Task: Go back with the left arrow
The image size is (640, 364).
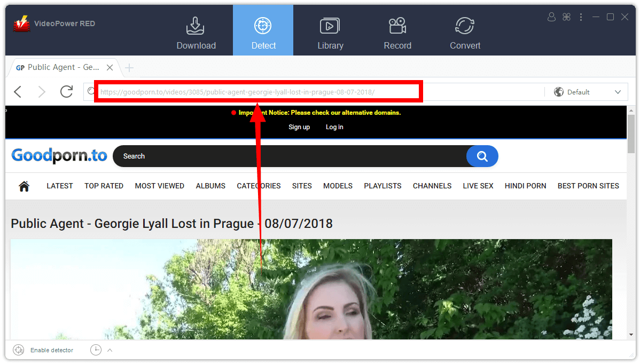Action: coord(18,92)
